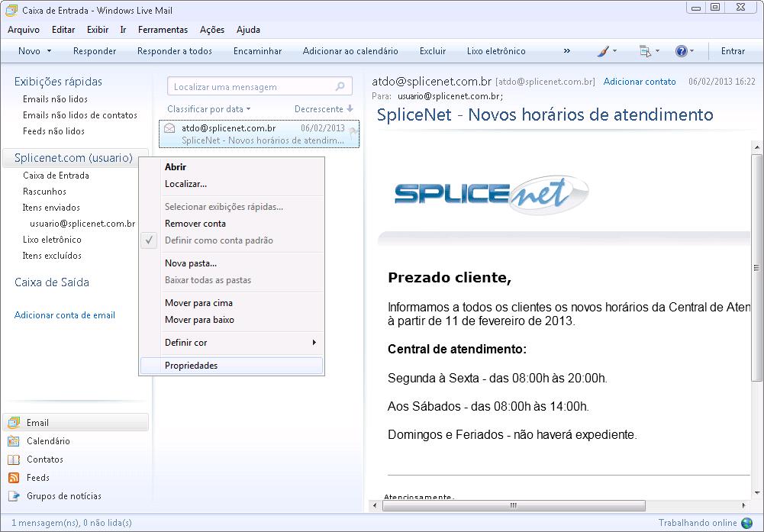
Task: Open the Novo dropdown arrow
Action: pyautogui.click(x=49, y=51)
